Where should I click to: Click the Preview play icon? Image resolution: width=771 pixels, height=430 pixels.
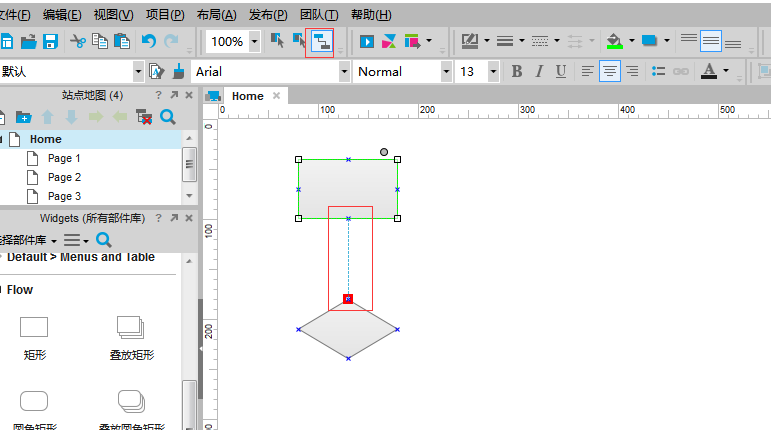tap(367, 41)
